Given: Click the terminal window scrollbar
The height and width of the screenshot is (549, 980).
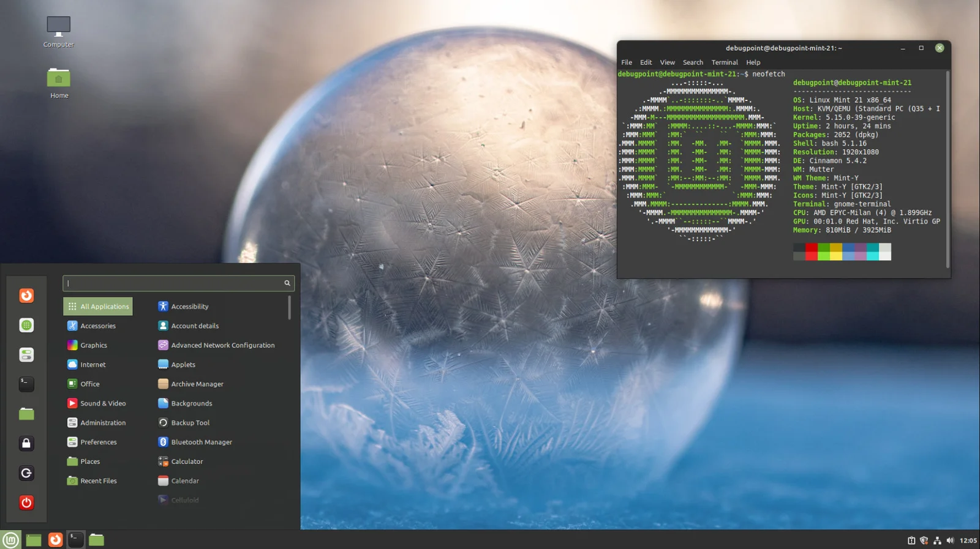Looking at the screenshot, I should click(948, 170).
